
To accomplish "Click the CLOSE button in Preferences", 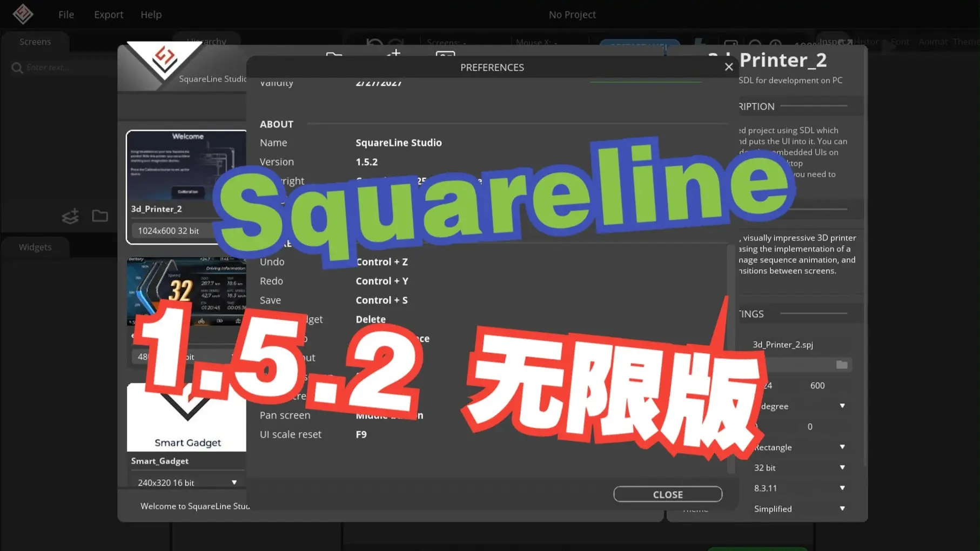I will [x=668, y=494].
